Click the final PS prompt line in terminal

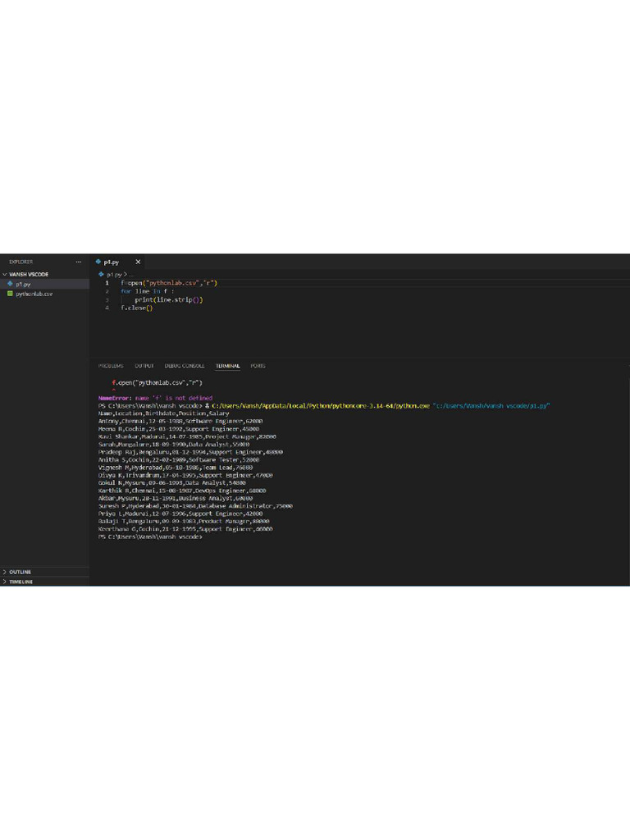tap(150, 536)
